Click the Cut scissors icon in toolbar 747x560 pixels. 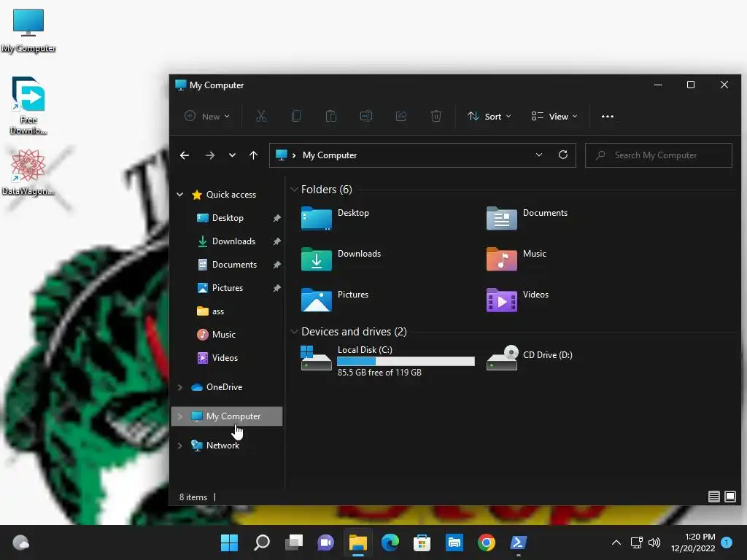[261, 116]
